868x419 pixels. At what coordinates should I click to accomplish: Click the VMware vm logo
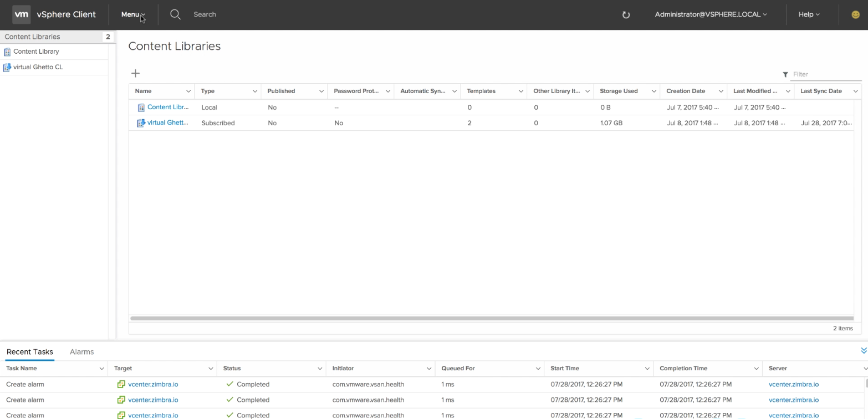pos(21,14)
